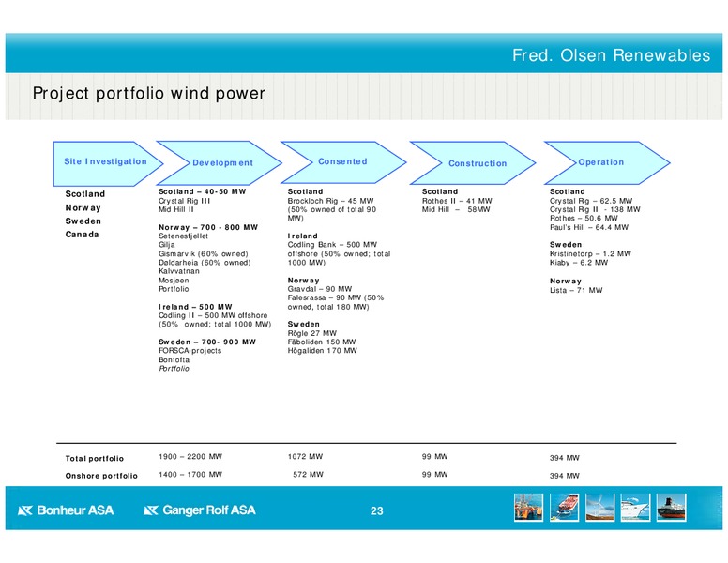The height and width of the screenshot is (563, 728).
Task: Select 'Mosjøen' project text
Action: tap(174, 281)
